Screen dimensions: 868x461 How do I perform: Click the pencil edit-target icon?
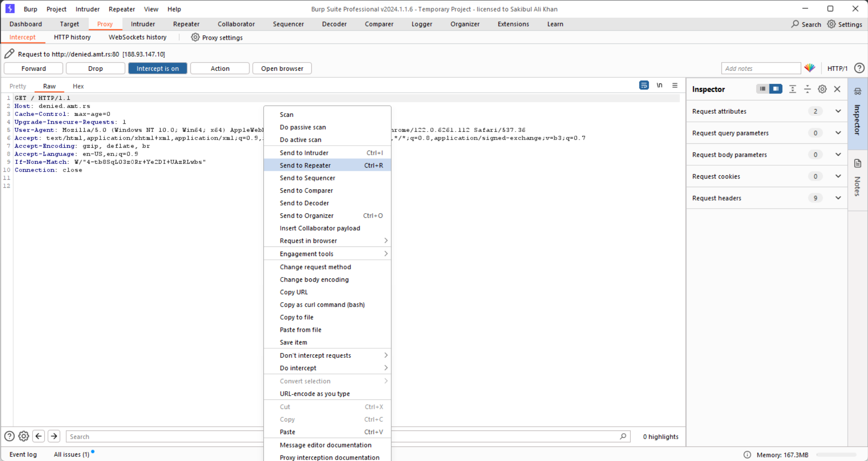tap(9, 54)
